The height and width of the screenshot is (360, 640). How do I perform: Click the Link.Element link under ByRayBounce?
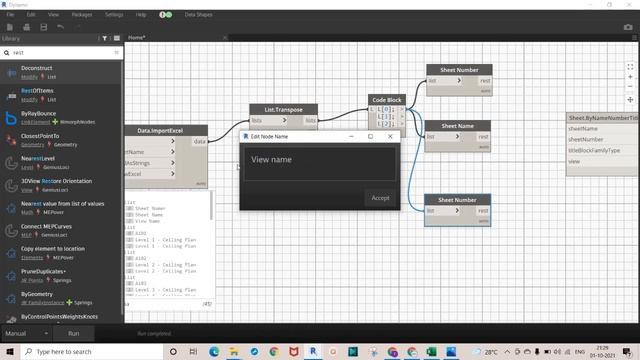pyautogui.click(x=36, y=122)
